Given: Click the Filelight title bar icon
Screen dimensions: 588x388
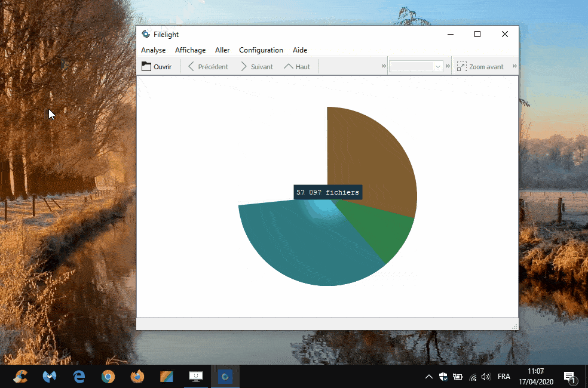Looking at the screenshot, I should tap(145, 34).
